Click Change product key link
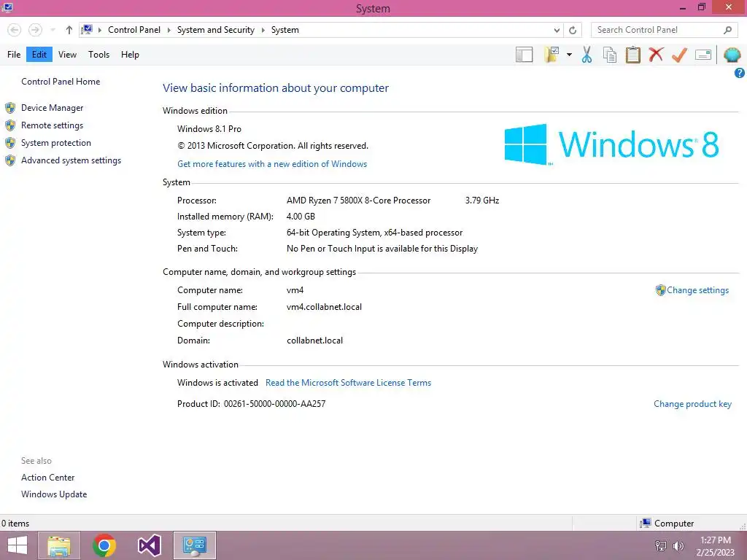747x560 pixels. [692, 404]
